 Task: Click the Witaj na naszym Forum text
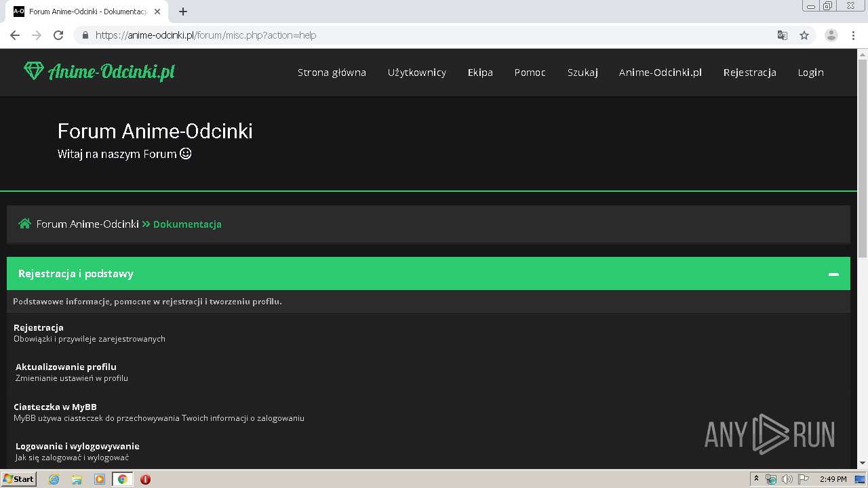tap(117, 154)
